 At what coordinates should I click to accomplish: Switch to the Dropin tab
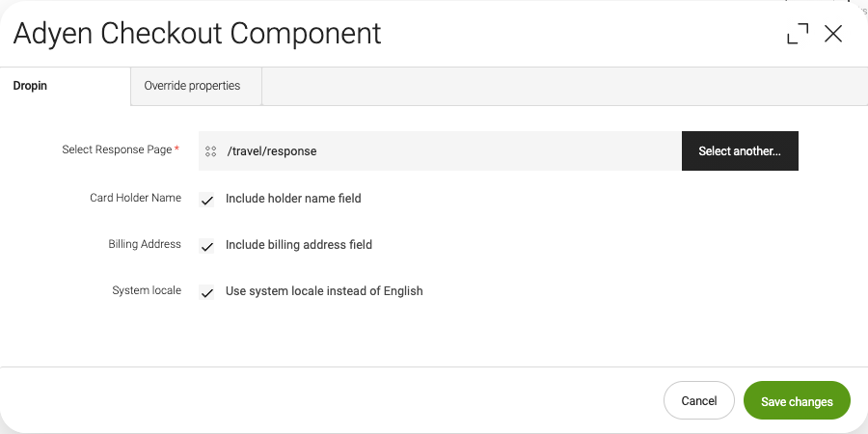[x=31, y=86]
